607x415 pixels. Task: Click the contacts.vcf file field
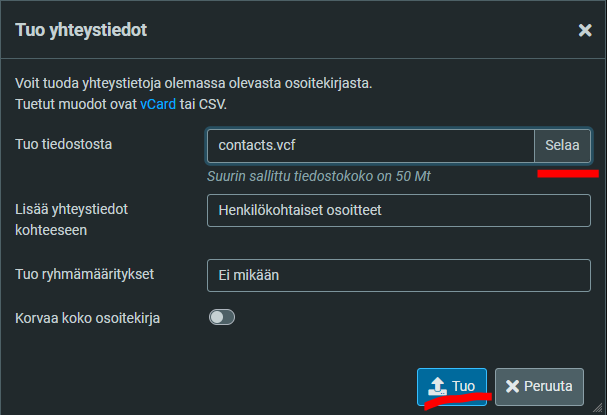click(x=370, y=146)
